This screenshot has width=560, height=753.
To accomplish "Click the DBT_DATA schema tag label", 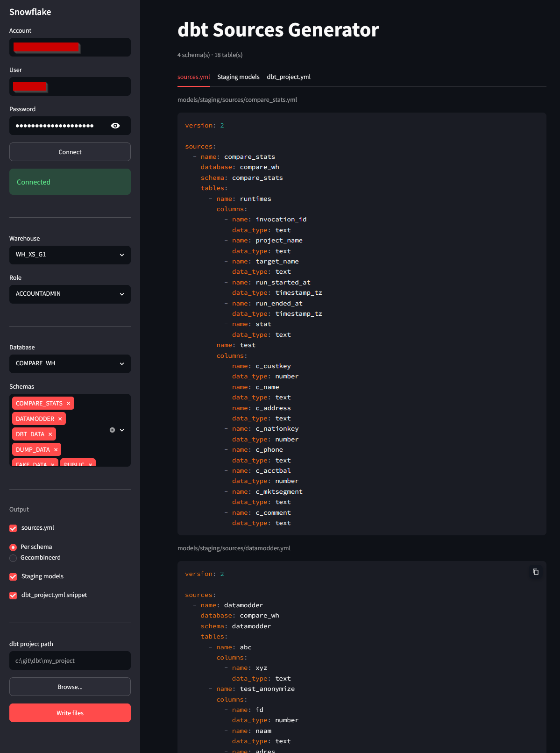I will [30, 434].
